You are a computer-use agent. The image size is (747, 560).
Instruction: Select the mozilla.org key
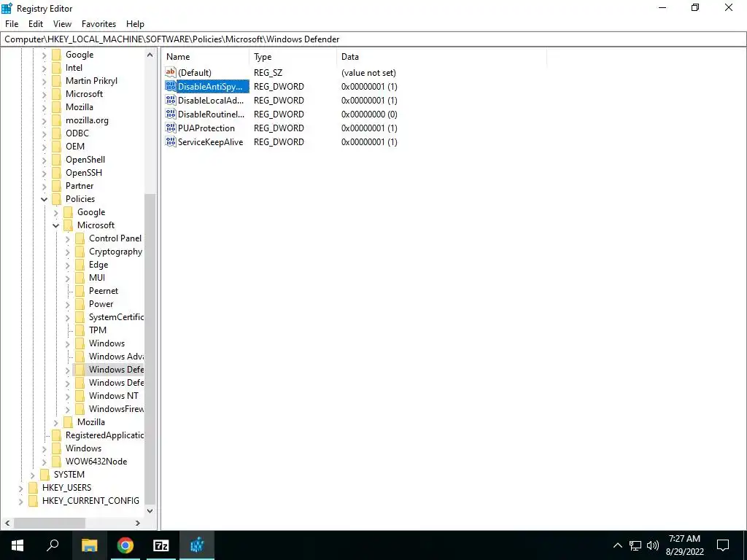[x=87, y=120]
